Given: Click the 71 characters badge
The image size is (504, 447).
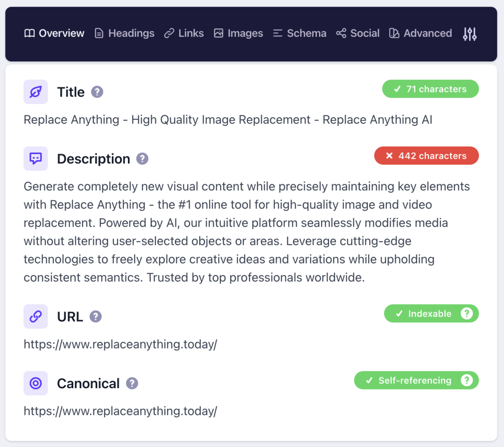Looking at the screenshot, I should click(x=430, y=89).
